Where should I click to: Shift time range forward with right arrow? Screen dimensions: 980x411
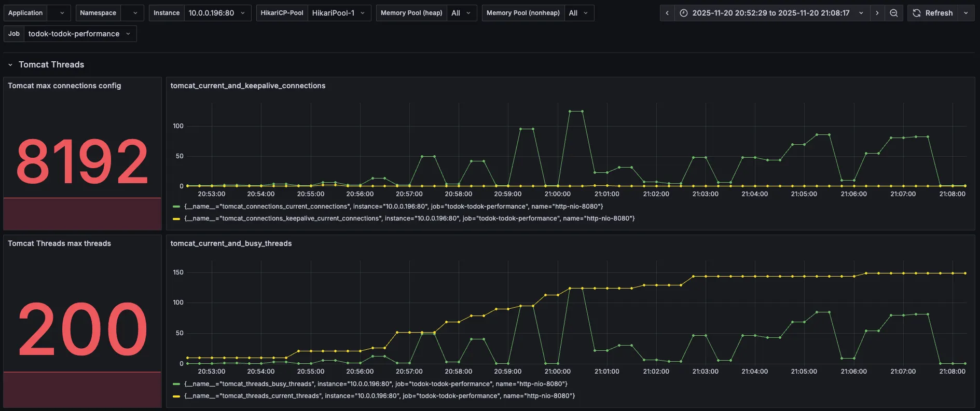pos(877,13)
